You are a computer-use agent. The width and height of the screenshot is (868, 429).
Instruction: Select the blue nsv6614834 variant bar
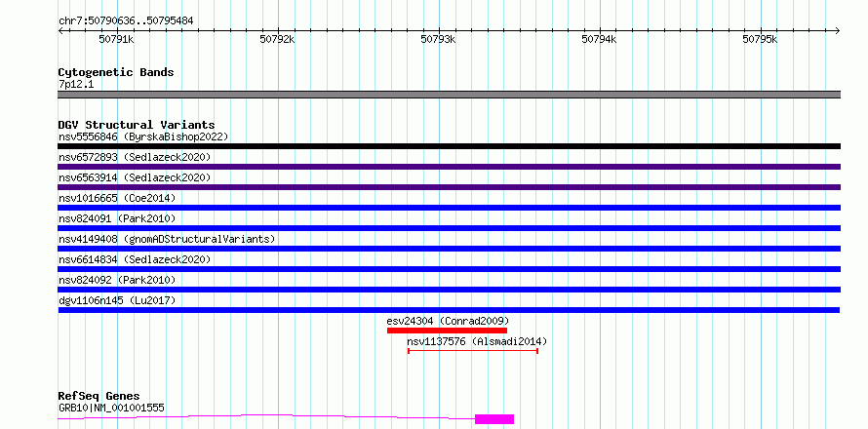tap(449, 269)
